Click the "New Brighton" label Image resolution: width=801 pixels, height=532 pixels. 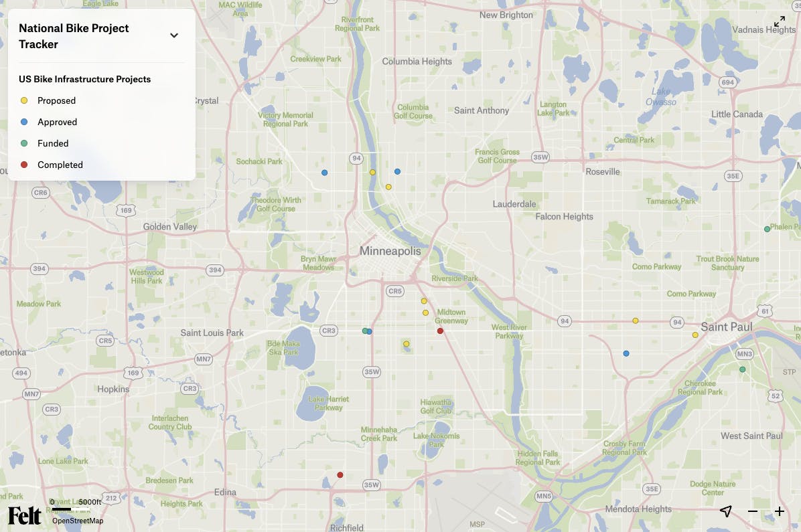coord(506,15)
